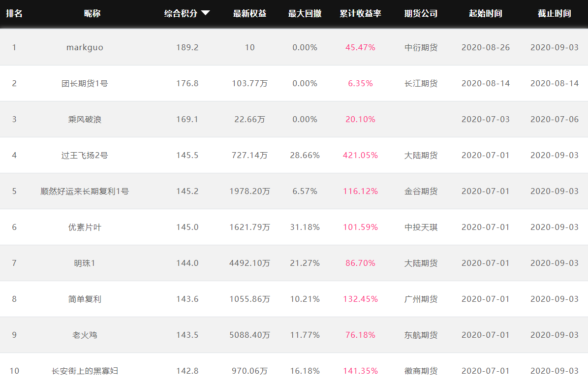Click the drawdown value 28.66%

point(305,156)
